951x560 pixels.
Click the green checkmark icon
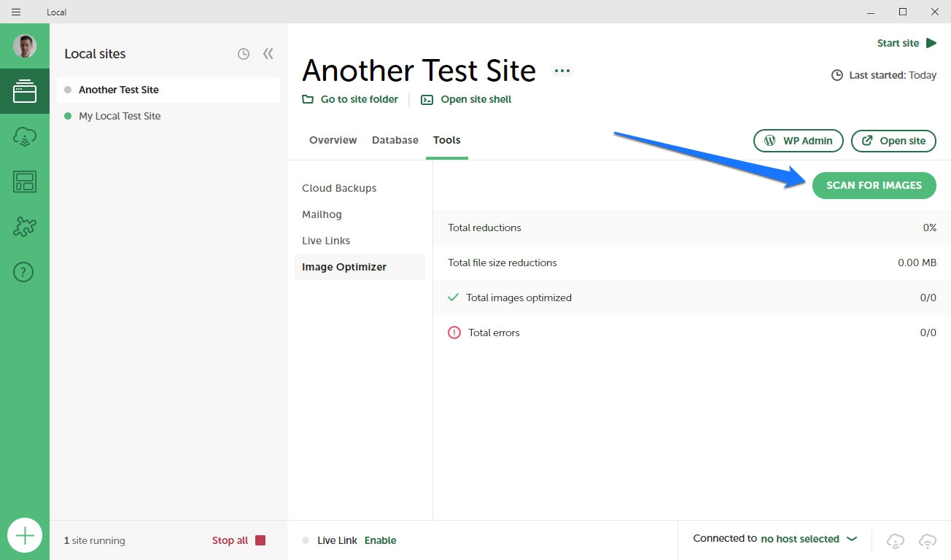click(453, 297)
